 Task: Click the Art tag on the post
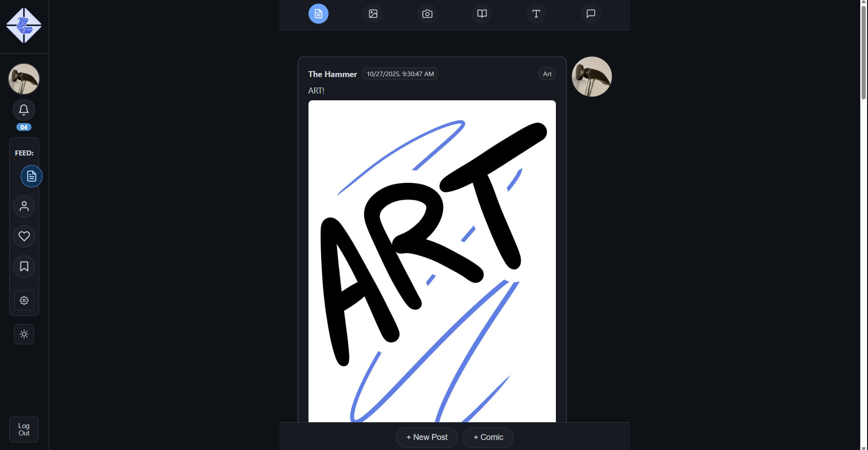tap(547, 74)
